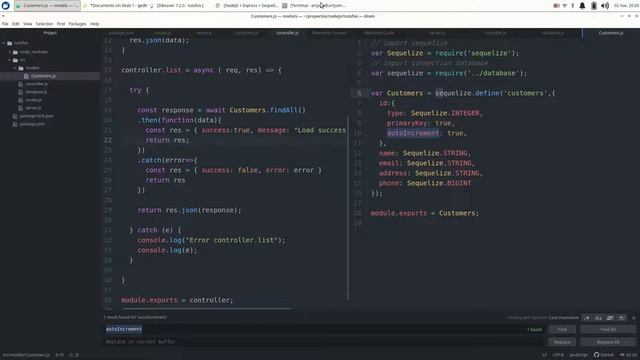640x360 pixels.
Task: Toggle the Match Case find option
Action: (598, 318)
